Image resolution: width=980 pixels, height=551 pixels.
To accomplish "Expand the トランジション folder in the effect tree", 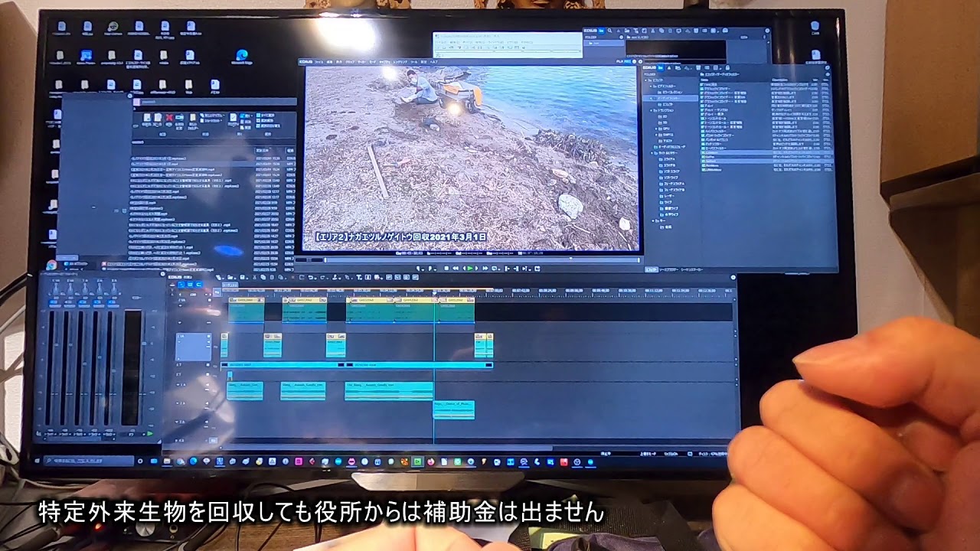I will click(x=652, y=110).
